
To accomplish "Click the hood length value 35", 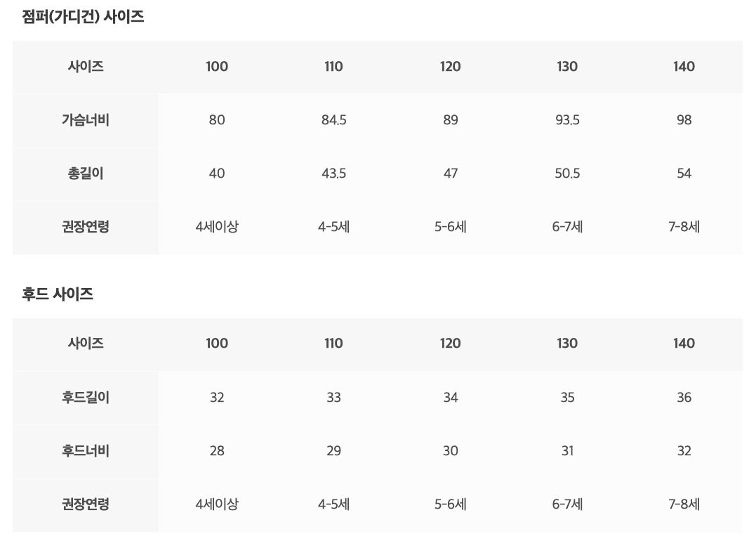I will (x=567, y=398).
